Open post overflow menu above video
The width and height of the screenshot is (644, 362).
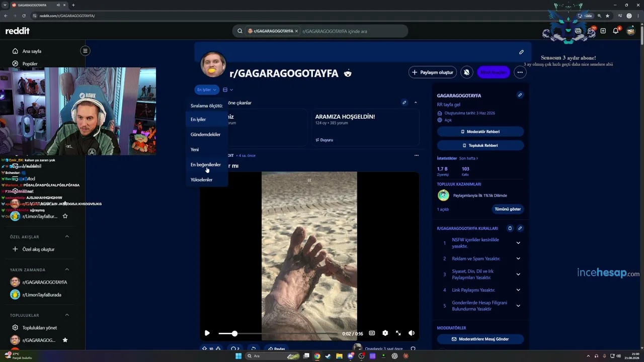point(416,155)
